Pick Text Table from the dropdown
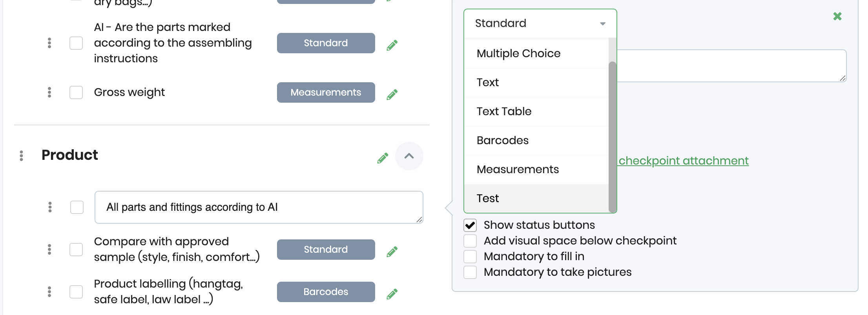 pos(504,111)
